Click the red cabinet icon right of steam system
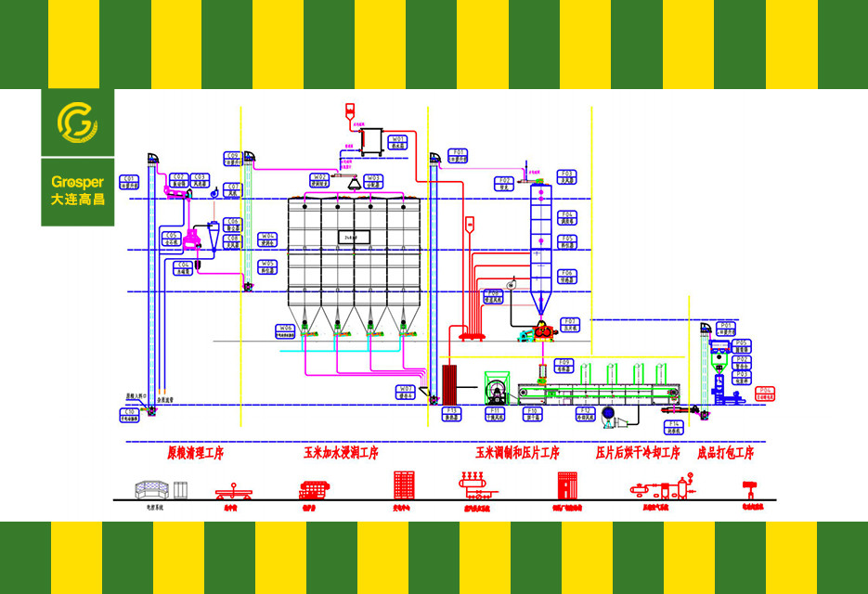The width and height of the screenshot is (868, 594). pyautogui.click(x=567, y=486)
